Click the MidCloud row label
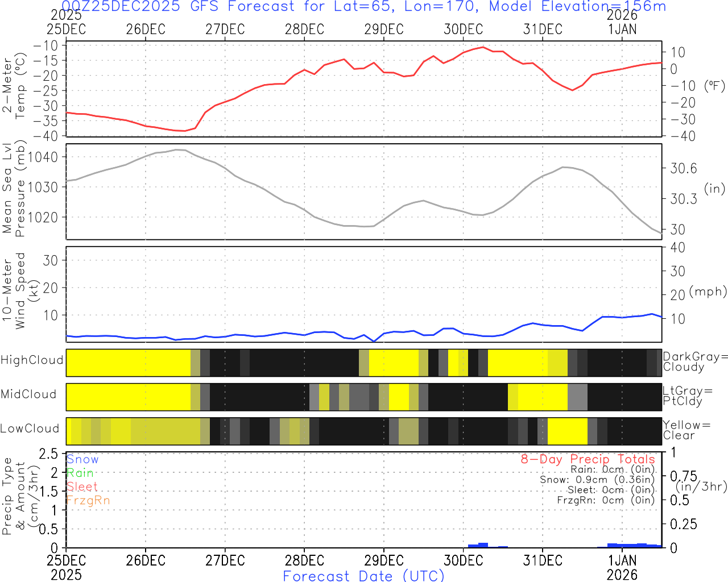728x582 pixels. [28, 394]
